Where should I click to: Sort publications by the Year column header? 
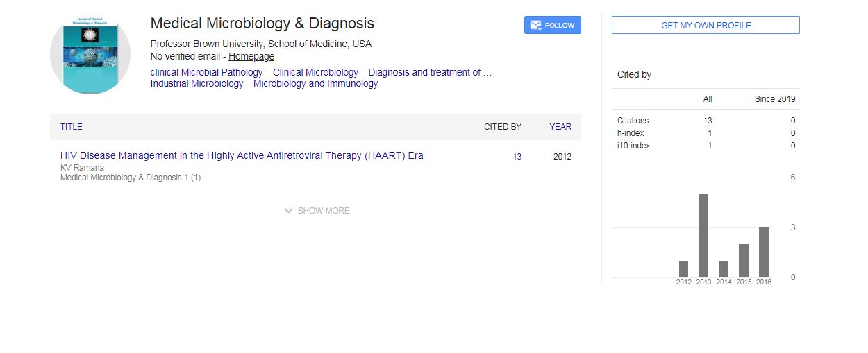[x=560, y=127]
